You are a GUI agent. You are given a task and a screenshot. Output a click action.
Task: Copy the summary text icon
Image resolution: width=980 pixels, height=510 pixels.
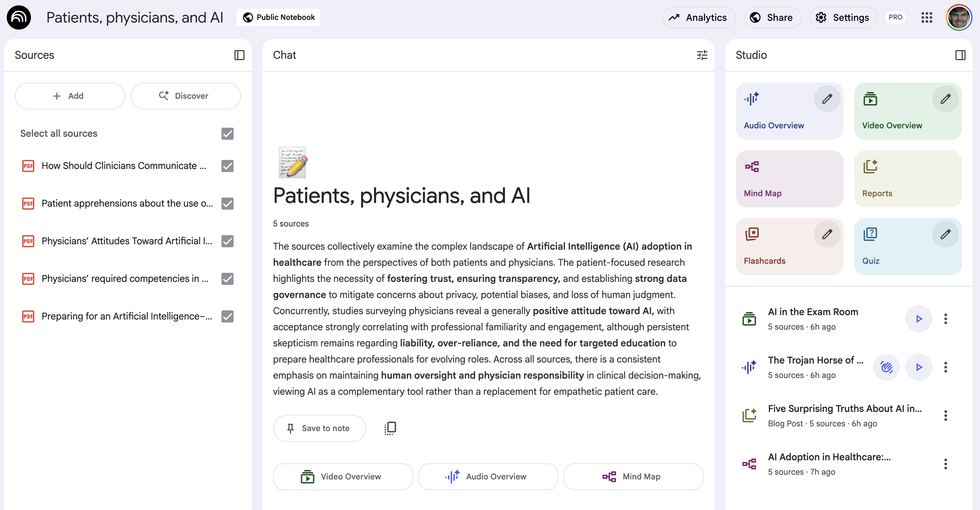[x=390, y=428]
